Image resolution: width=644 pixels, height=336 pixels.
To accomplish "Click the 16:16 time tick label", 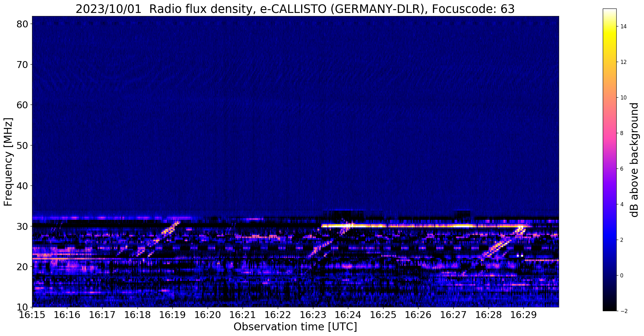I will coord(67,315).
